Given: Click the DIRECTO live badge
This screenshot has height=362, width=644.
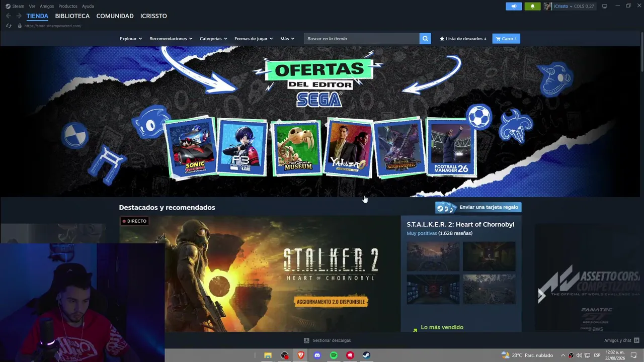Looking at the screenshot, I should [134, 221].
